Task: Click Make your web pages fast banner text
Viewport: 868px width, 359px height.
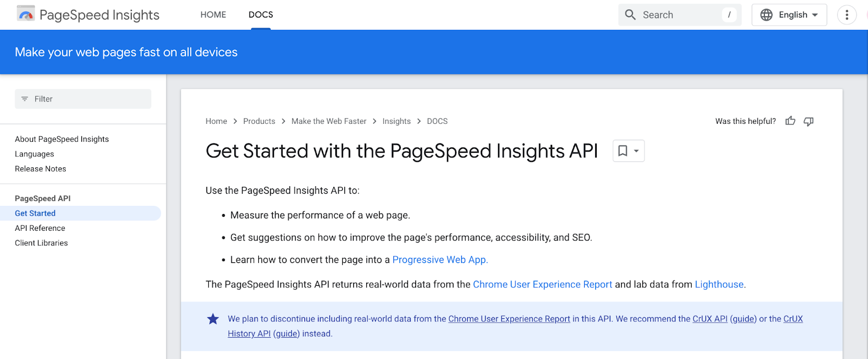Action: coord(126,52)
